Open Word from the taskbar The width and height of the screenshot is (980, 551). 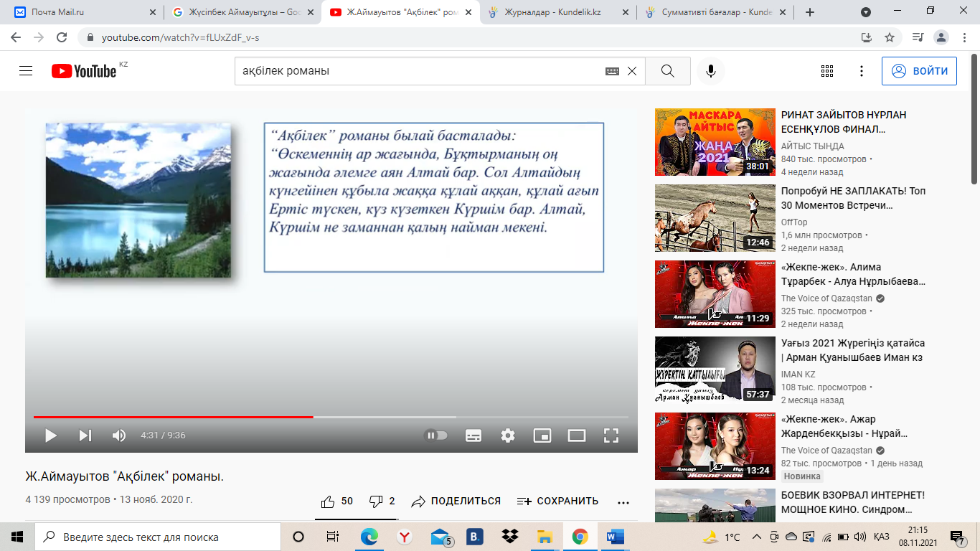(616, 537)
